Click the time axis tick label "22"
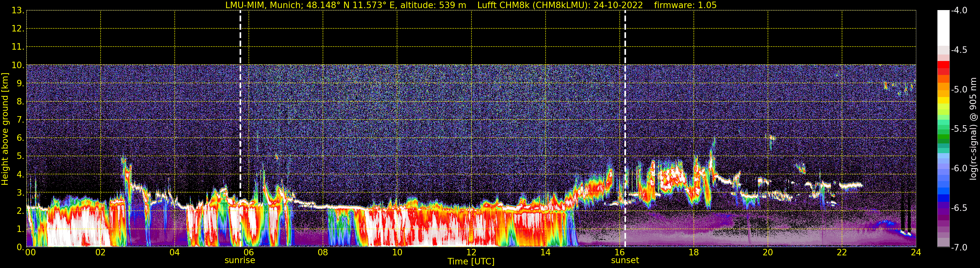Image resolution: width=980 pixels, height=268 pixels. (842, 252)
